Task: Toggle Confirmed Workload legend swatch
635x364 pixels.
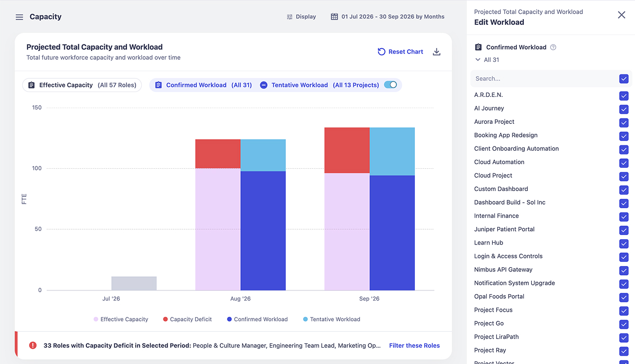Action: click(x=229, y=319)
